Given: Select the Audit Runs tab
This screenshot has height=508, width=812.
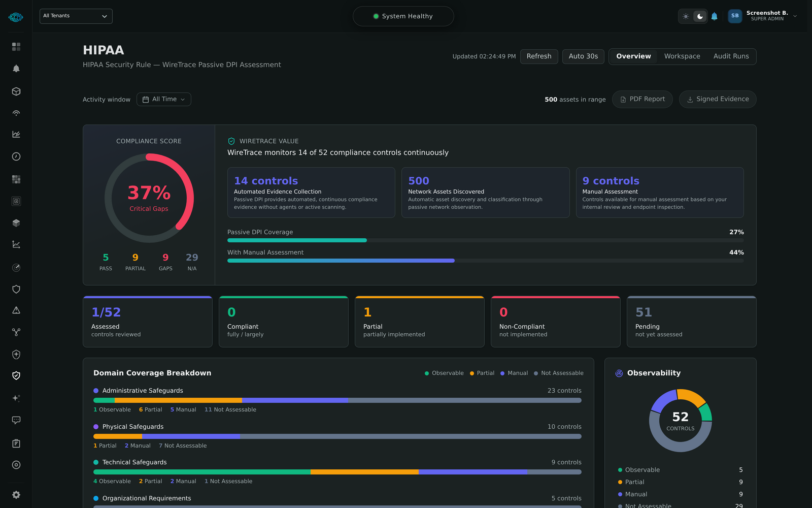Looking at the screenshot, I should point(731,56).
